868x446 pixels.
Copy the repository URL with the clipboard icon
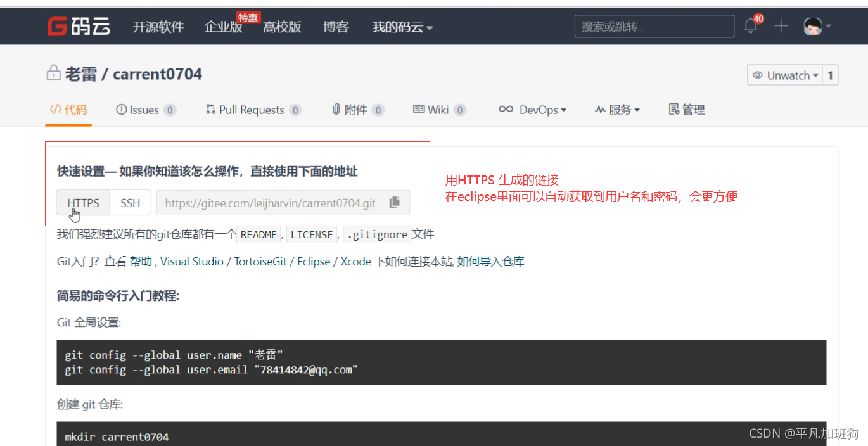[x=395, y=203]
